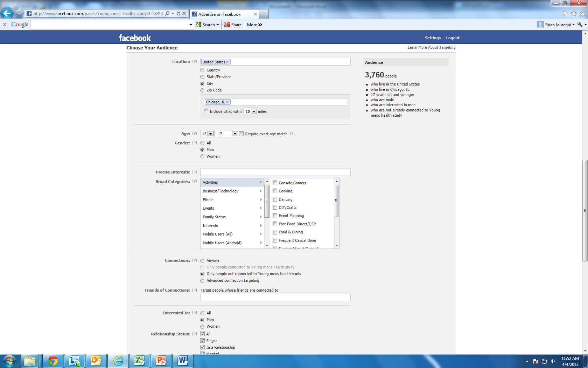The image size is (588, 368).
Task: Switch to Internet Explorer in the taskbar
Action: (x=118, y=361)
